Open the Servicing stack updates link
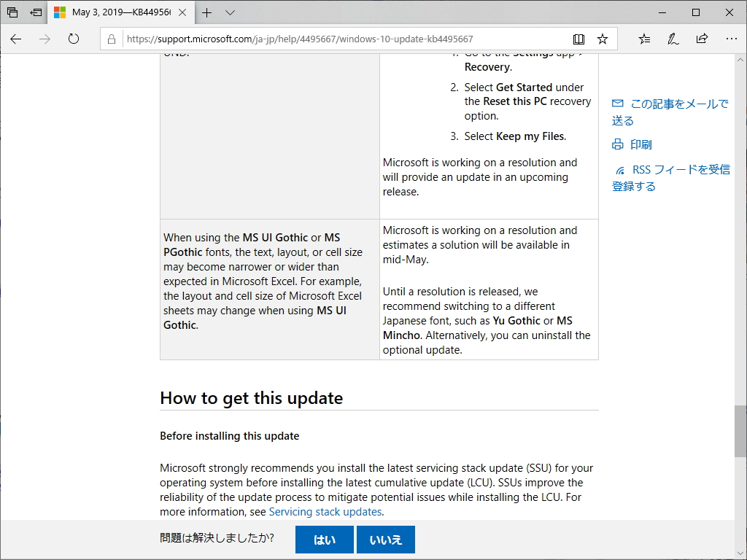The height and width of the screenshot is (560, 747). pyautogui.click(x=325, y=511)
